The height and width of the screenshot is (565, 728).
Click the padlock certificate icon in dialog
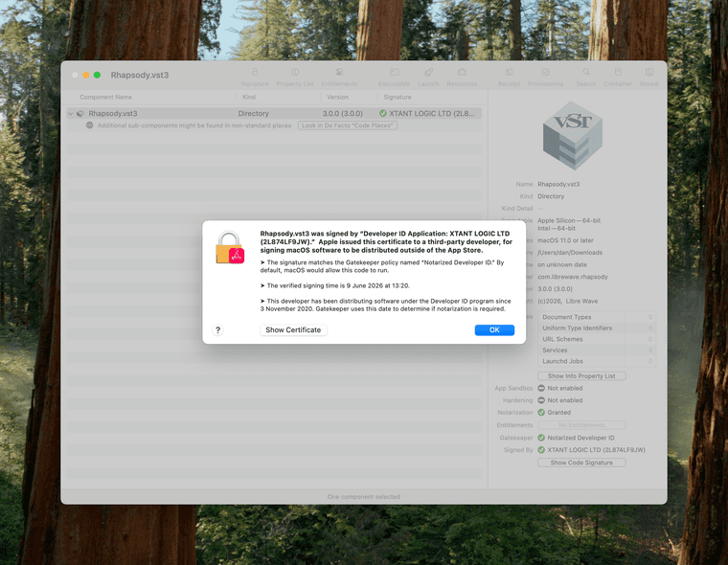(x=230, y=247)
